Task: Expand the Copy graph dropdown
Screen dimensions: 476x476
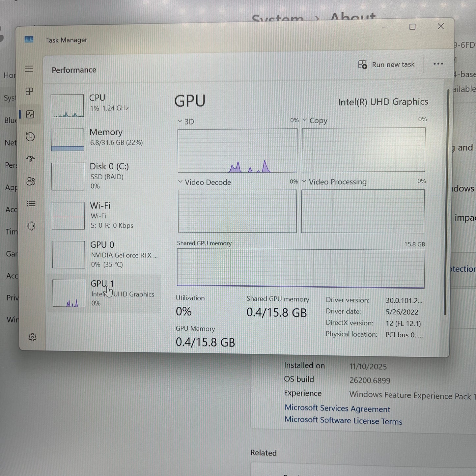Action: point(305,120)
